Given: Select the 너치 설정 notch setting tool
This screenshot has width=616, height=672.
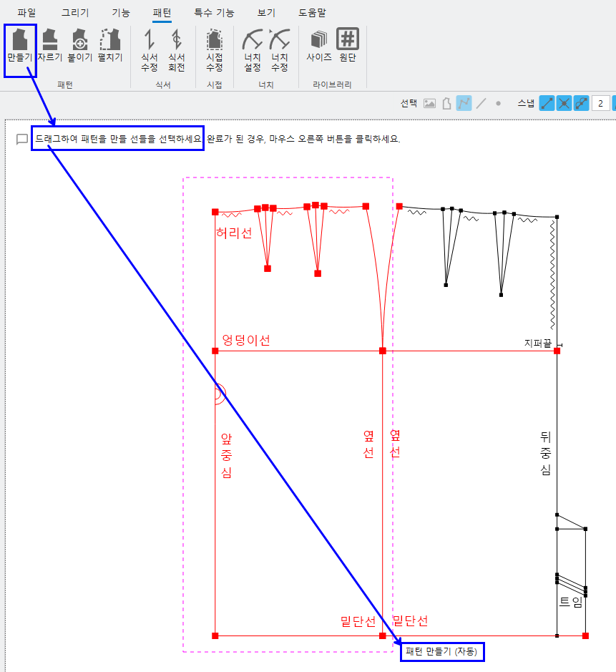Looking at the screenshot, I should pyautogui.click(x=253, y=50).
